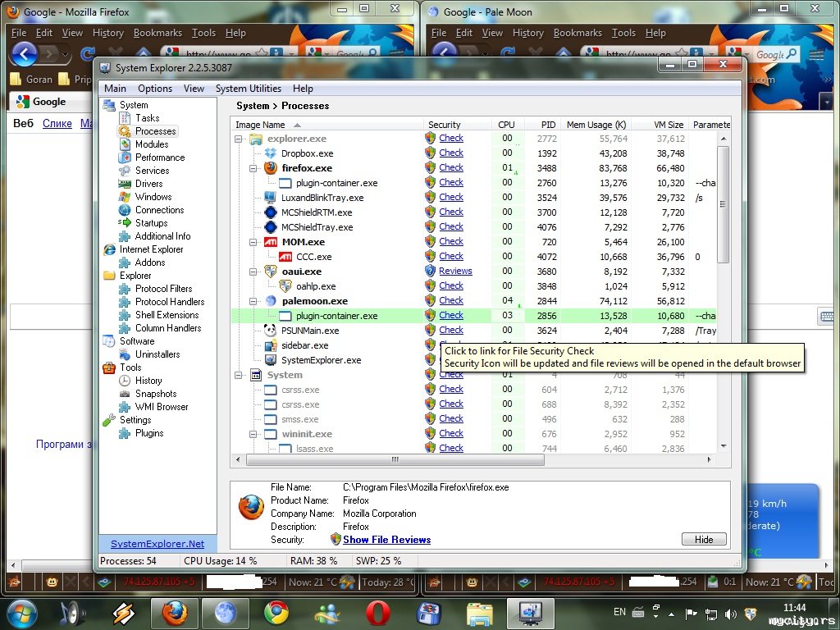Select MOM.exe ATI icon
The width and height of the screenshot is (840, 630).
pos(271,242)
